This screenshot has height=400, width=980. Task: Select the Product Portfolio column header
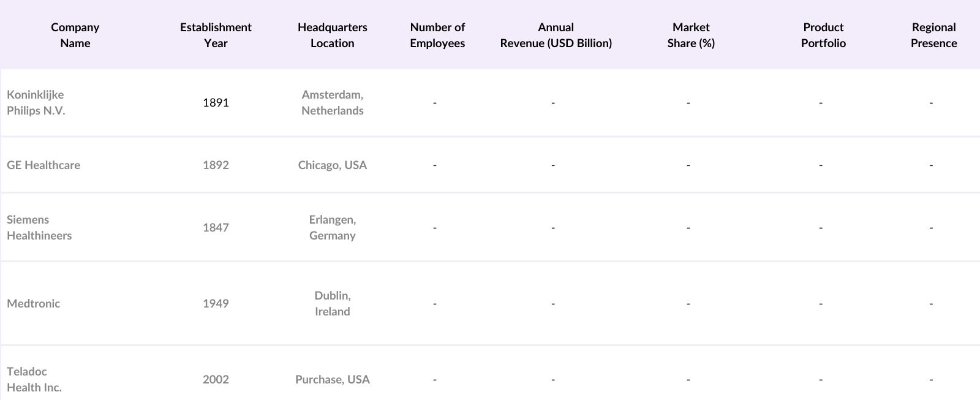click(x=823, y=35)
